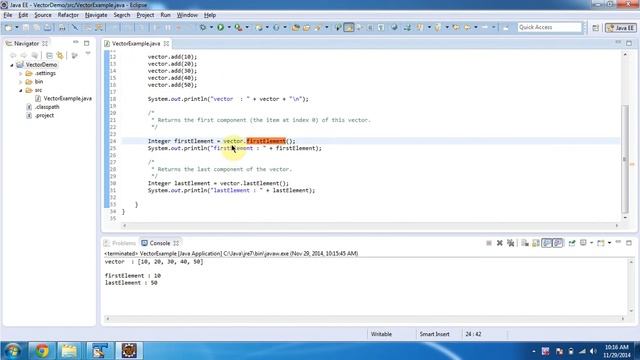Screen dimensions: 640x360
Task: Click the Pin Console icon
Action: pos(572,243)
